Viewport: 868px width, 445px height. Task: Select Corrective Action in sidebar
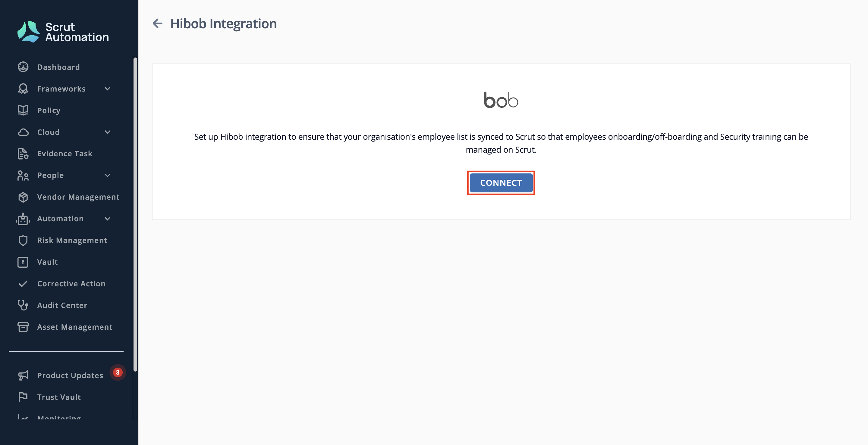pos(71,284)
